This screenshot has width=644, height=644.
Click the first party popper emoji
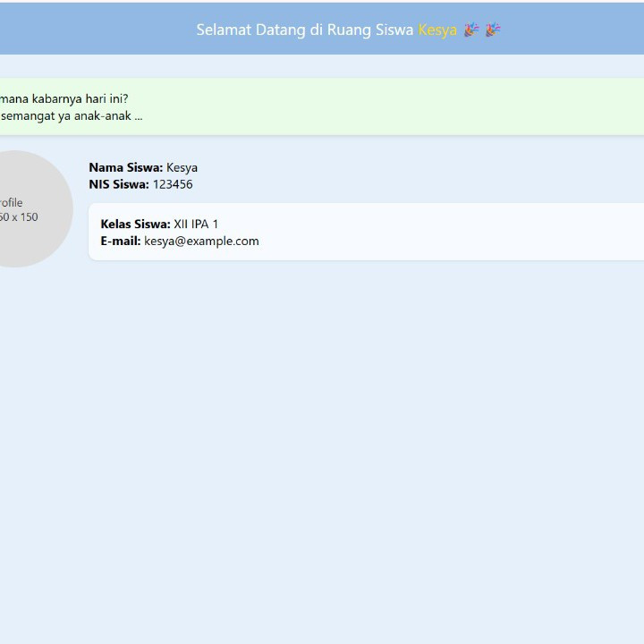(x=471, y=30)
